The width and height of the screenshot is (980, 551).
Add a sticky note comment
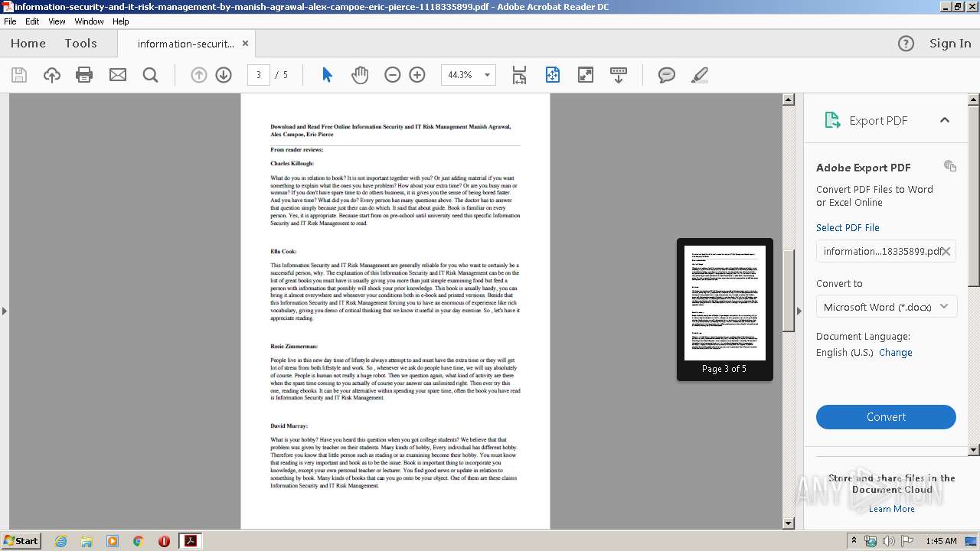(667, 75)
